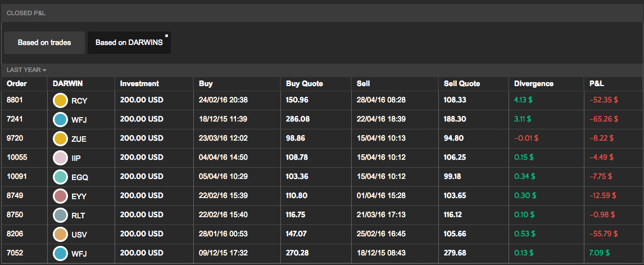
Task: Click the yellow ZUE DARWIN icon
Action: pyautogui.click(x=60, y=138)
